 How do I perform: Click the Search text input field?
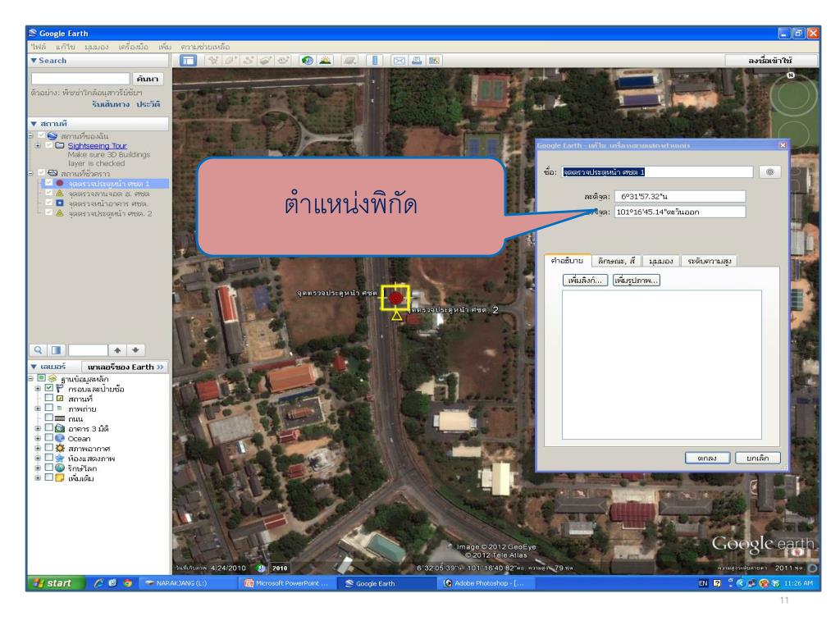80,79
